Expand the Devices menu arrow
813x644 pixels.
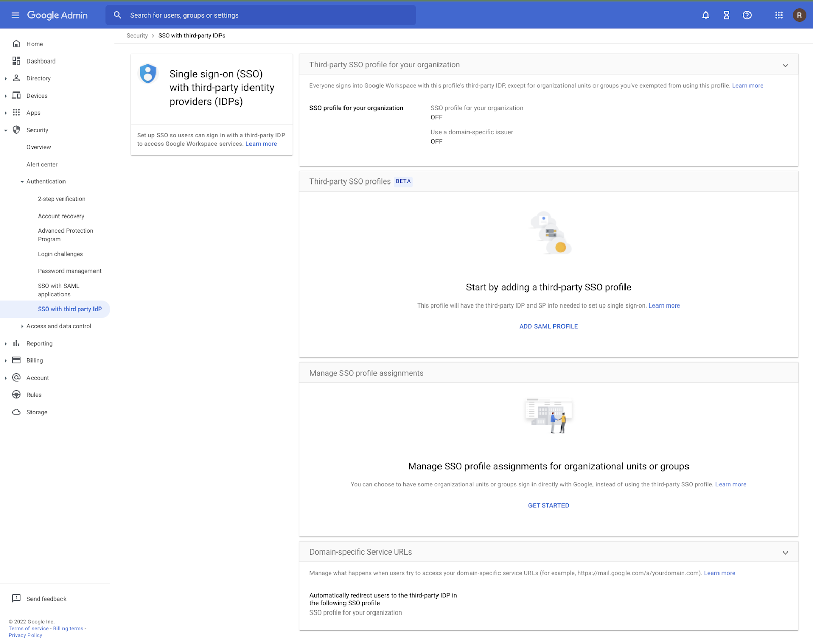click(6, 96)
